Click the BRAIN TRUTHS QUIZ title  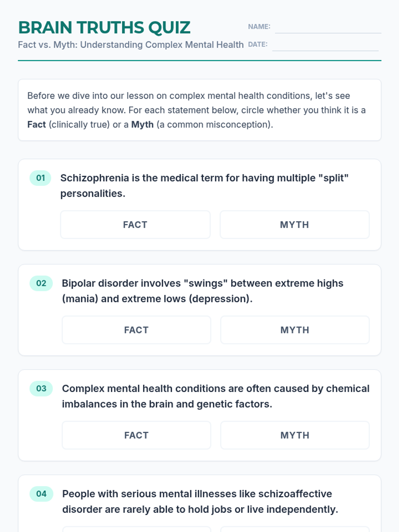tap(104, 28)
